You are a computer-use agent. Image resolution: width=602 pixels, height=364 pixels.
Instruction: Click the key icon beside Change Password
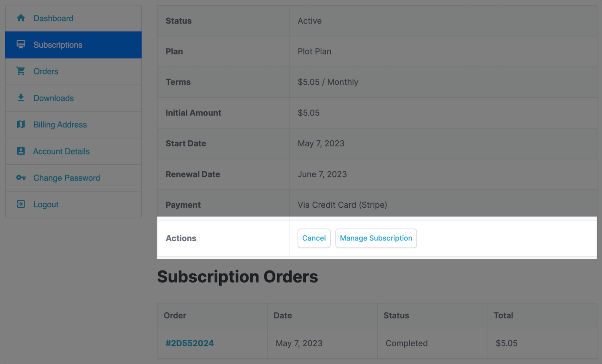21,178
